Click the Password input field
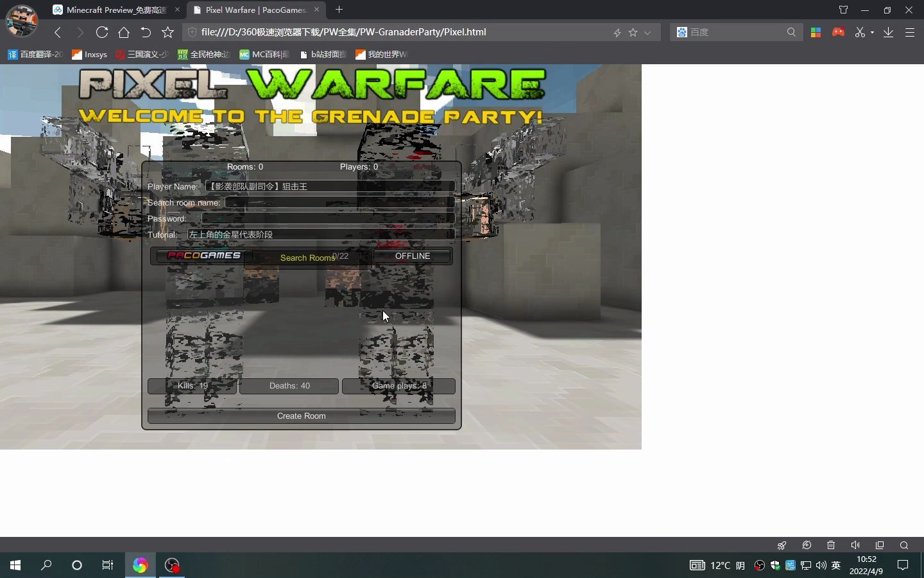Screen dimensions: 924x578 click(329, 218)
